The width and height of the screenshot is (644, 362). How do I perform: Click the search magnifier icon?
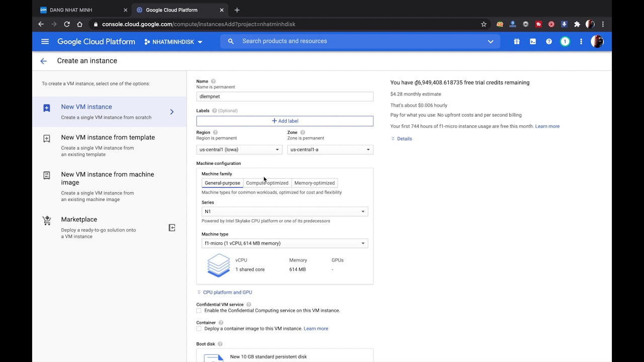tap(231, 41)
